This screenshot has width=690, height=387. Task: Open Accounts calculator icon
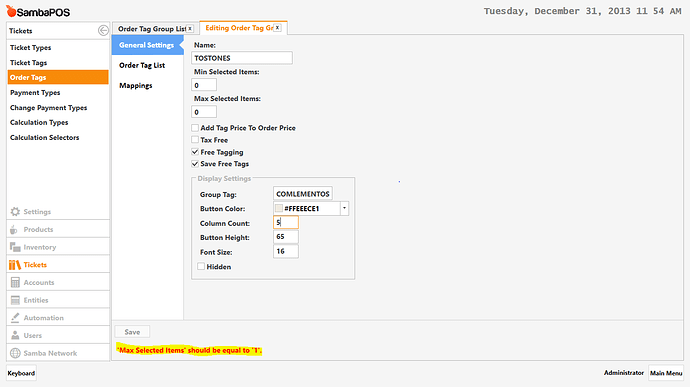(x=15, y=282)
